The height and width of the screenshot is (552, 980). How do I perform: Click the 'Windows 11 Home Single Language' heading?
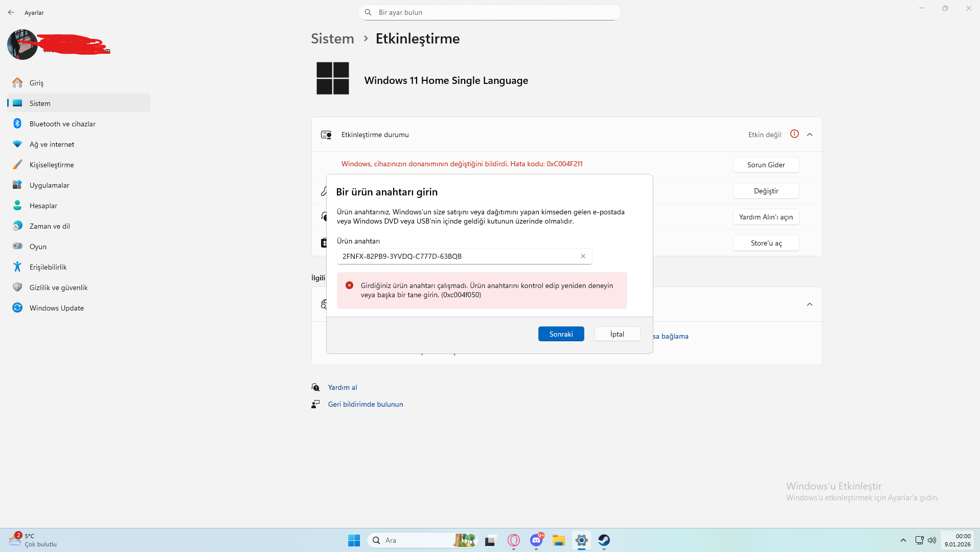point(446,80)
